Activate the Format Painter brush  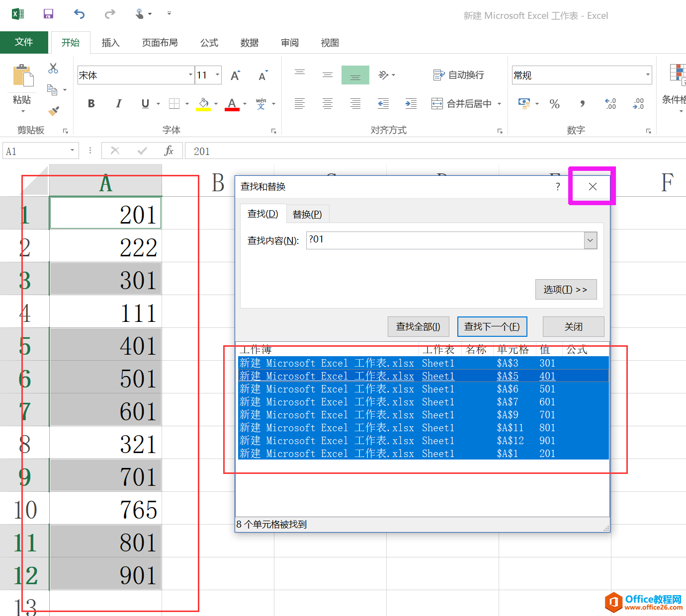[54, 110]
